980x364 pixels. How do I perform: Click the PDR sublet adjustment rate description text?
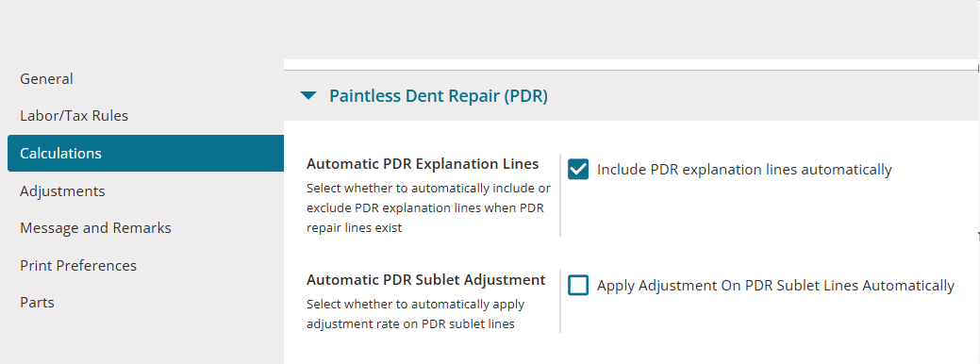coord(416,314)
